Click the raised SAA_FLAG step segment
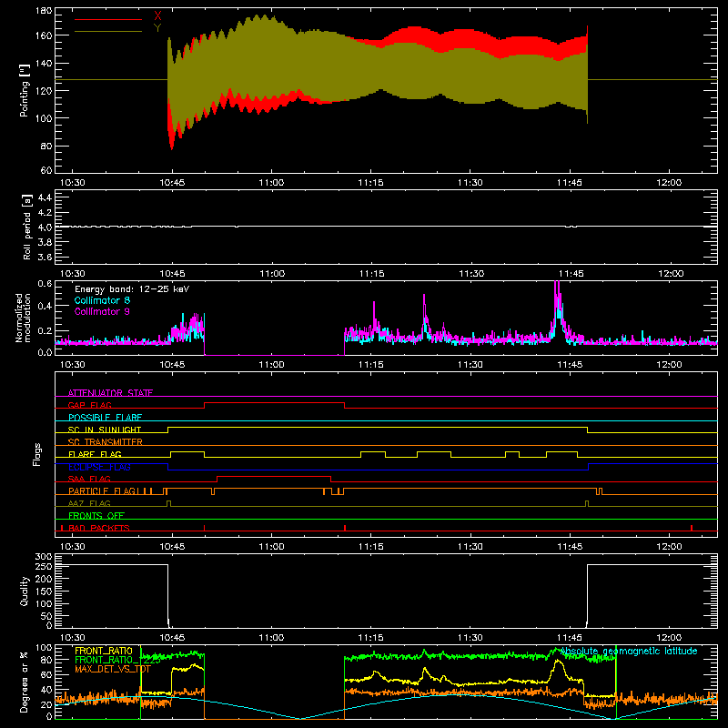The image size is (728, 728). [274, 476]
